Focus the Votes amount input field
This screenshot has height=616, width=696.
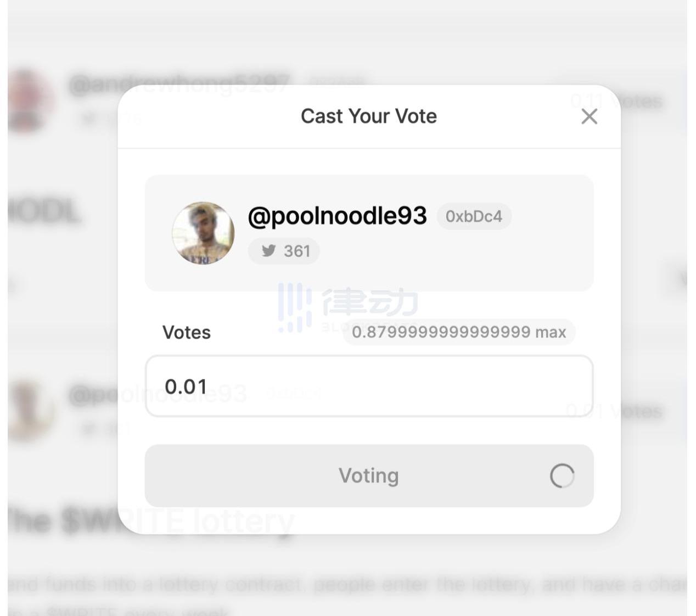(x=369, y=386)
